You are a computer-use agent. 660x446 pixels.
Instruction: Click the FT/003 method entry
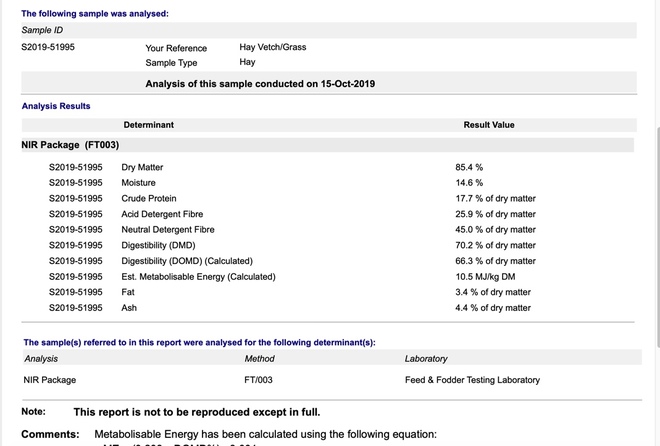pos(258,380)
